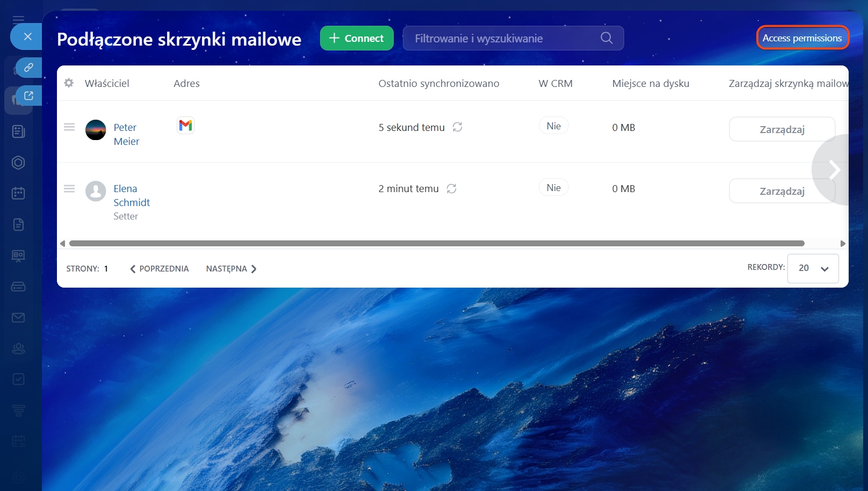Open the documents icon in the sidebar
The height and width of the screenshot is (491, 868).
click(x=18, y=224)
